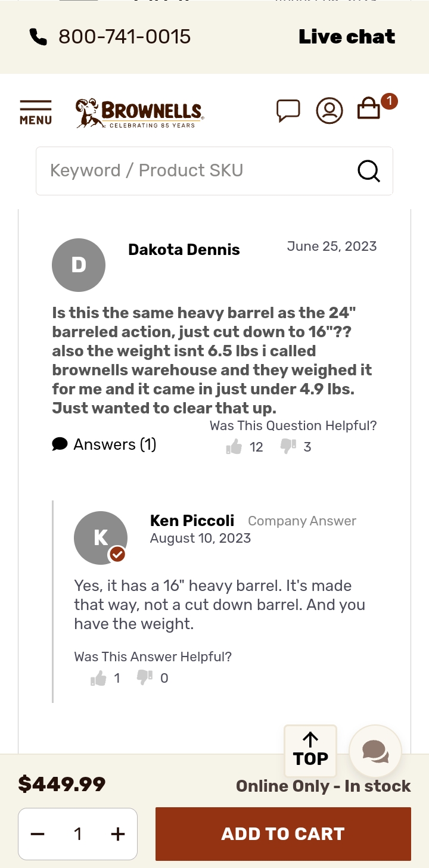Collapse the Answers (1) section

[104, 444]
